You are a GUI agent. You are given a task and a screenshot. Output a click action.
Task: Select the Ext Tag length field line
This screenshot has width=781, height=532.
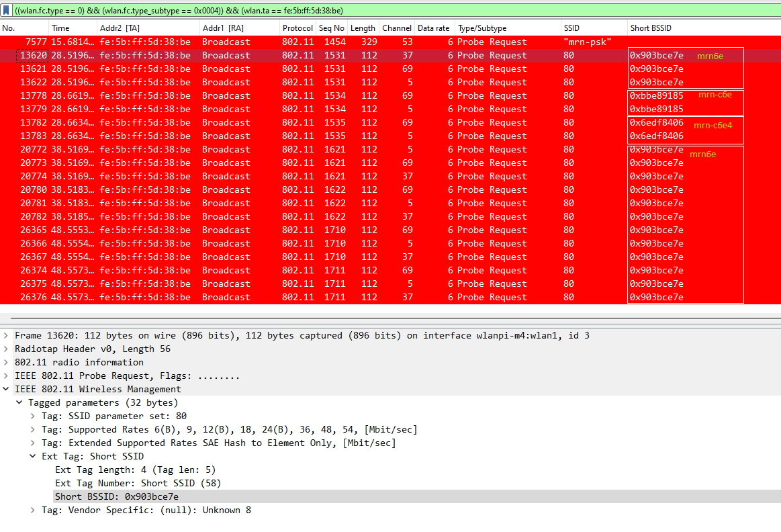click(135, 470)
